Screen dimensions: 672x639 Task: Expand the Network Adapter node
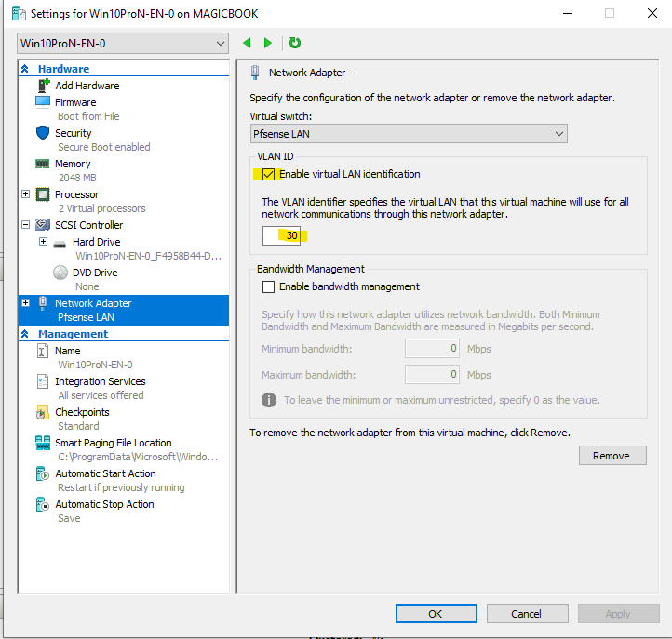[x=26, y=303]
